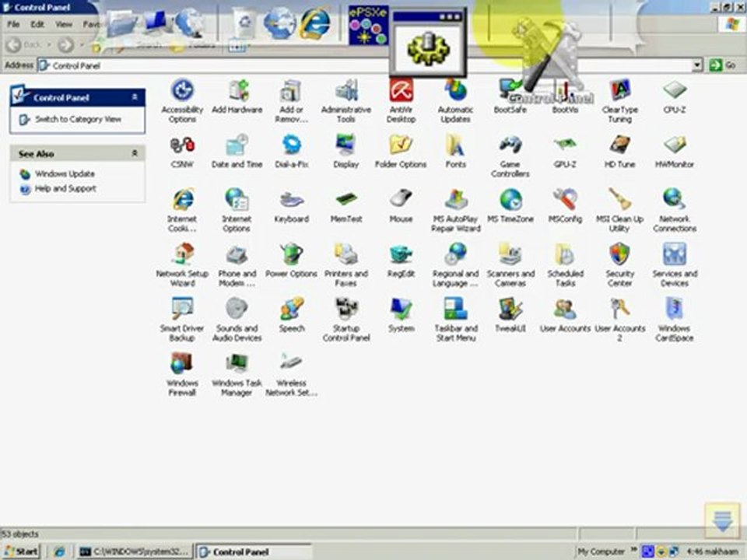
Task: Open Windows Firewall icon
Action: coord(182,374)
